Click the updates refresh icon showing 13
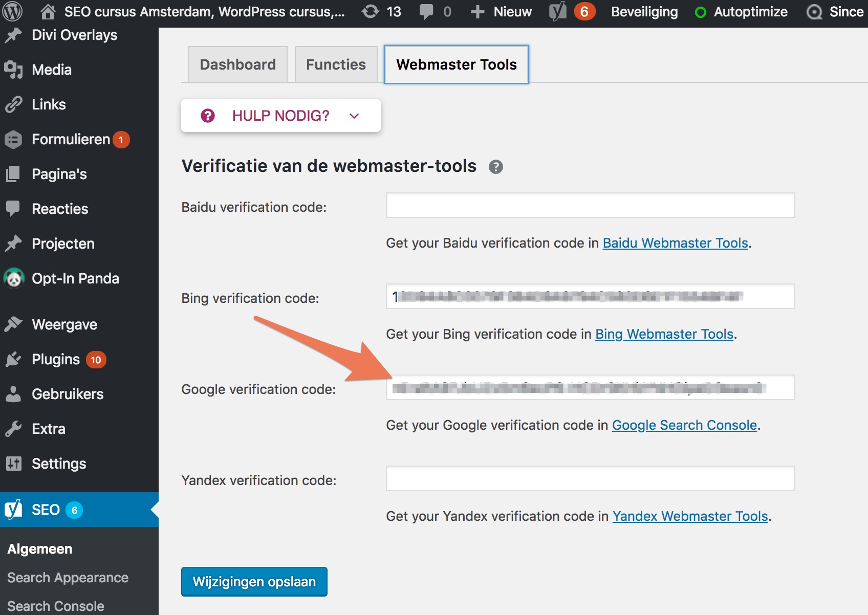Image resolution: width=868 pixels, height=615 pixels. coord(371,12)
